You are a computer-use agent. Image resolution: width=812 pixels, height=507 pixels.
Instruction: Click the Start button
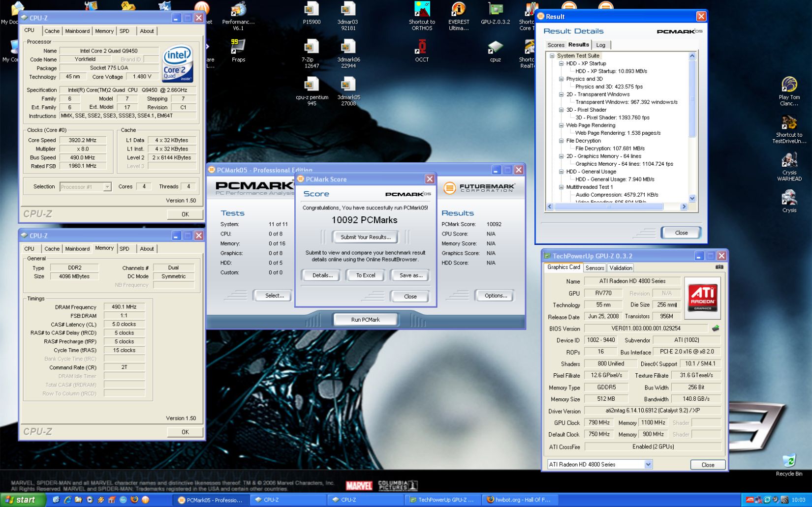[23, 500]
